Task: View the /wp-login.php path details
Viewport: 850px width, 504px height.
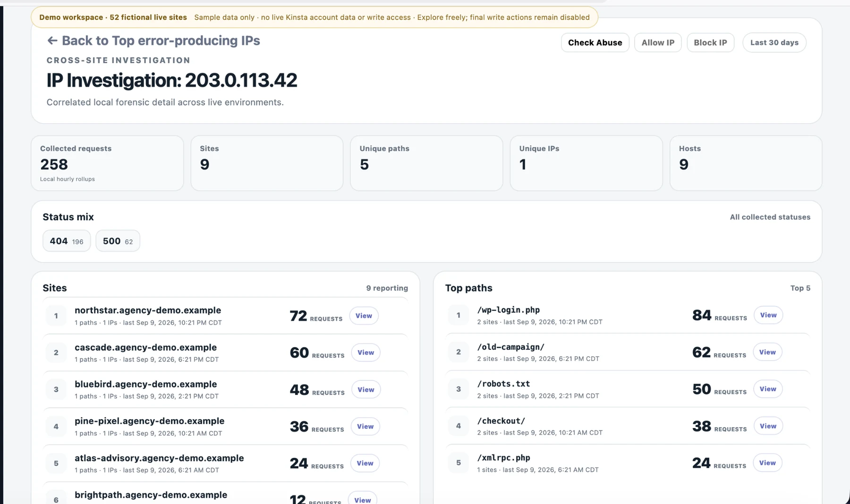Action: 768,315
